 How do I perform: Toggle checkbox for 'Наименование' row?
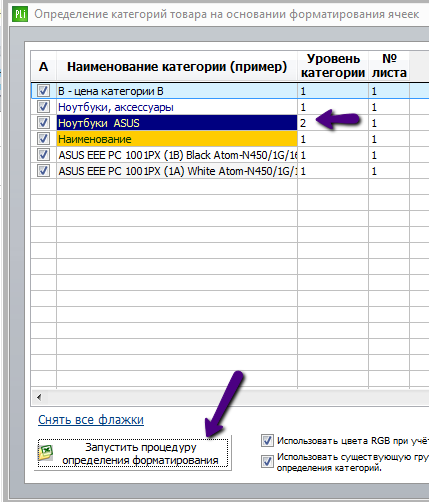coord(43,139)
